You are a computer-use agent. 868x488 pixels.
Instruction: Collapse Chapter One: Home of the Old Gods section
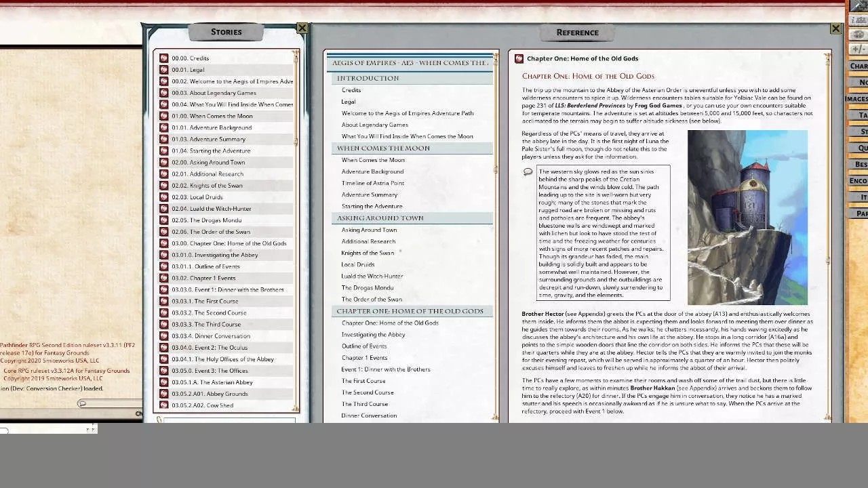coord(412,311)
